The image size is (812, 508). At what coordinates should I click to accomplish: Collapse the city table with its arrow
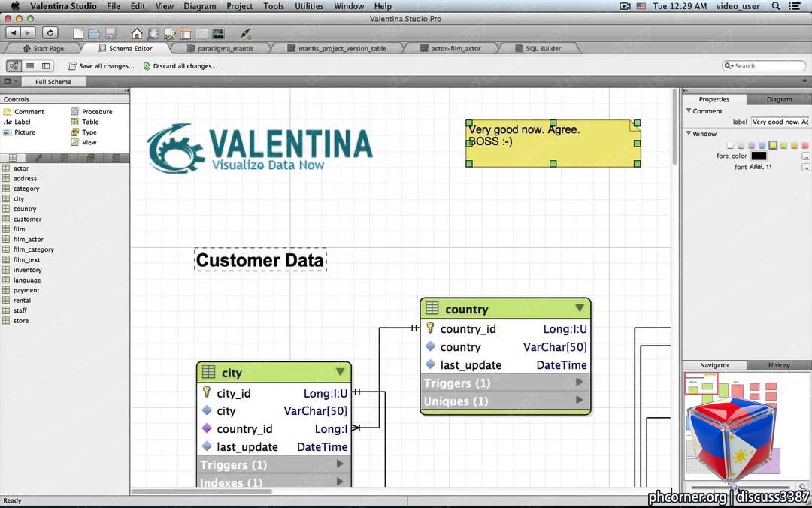[x=341, y=372]
